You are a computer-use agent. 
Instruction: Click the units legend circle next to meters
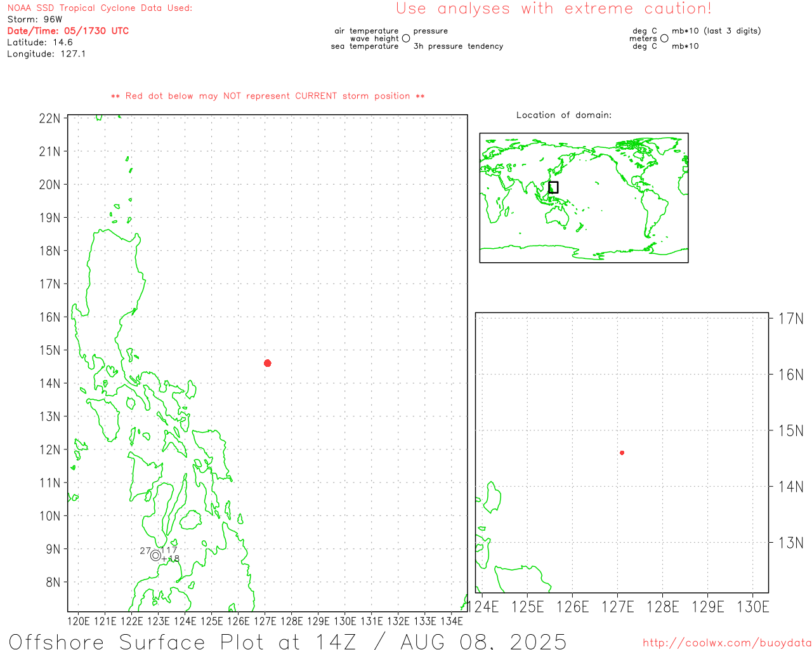664,39
